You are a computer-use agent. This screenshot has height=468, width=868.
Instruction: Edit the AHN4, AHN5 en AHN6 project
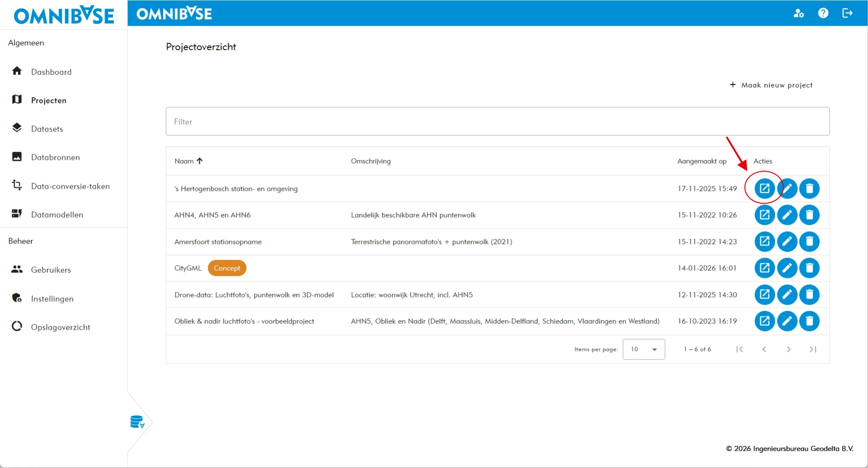point(787,215)
